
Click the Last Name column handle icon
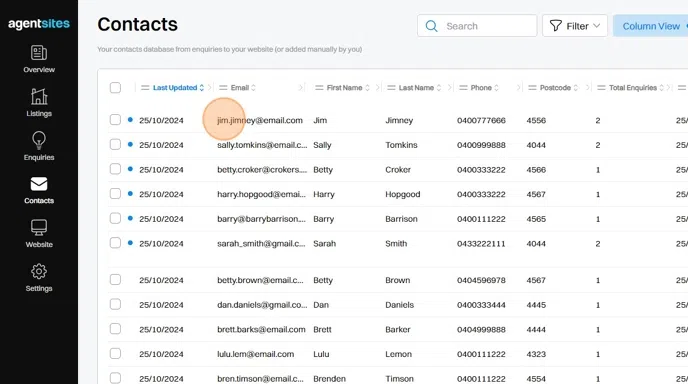(x=391, y=88)
